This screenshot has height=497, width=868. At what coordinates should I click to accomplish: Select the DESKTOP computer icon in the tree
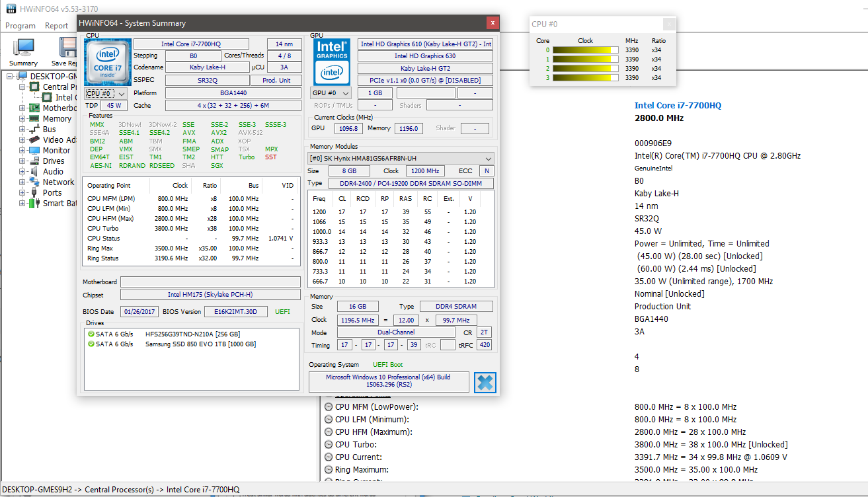point(22,76)
